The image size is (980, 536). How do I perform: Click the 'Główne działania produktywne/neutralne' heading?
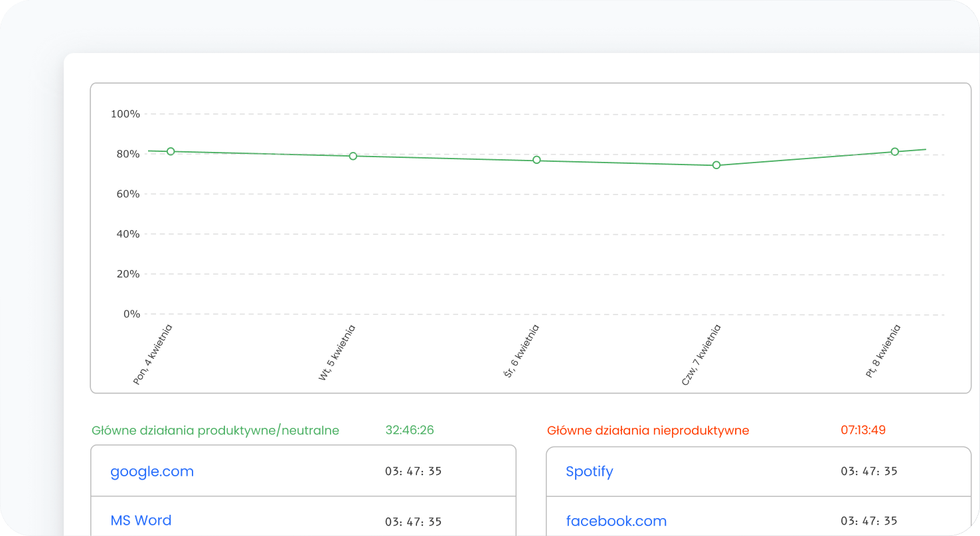coord(216,431)
